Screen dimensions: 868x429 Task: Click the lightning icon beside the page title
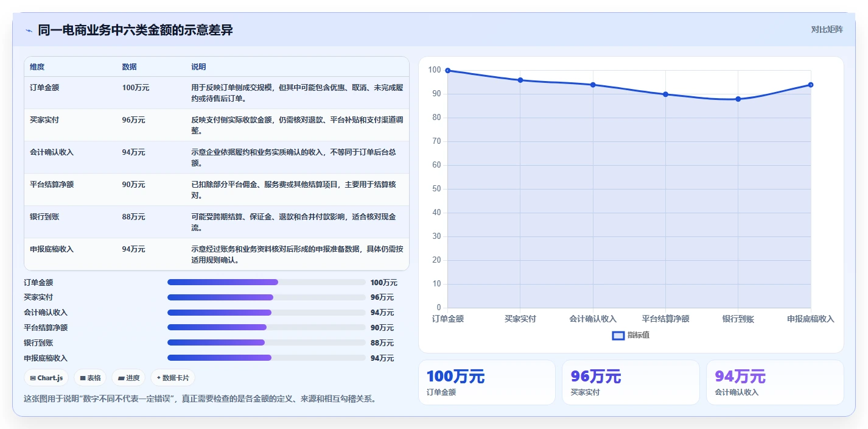29,30
